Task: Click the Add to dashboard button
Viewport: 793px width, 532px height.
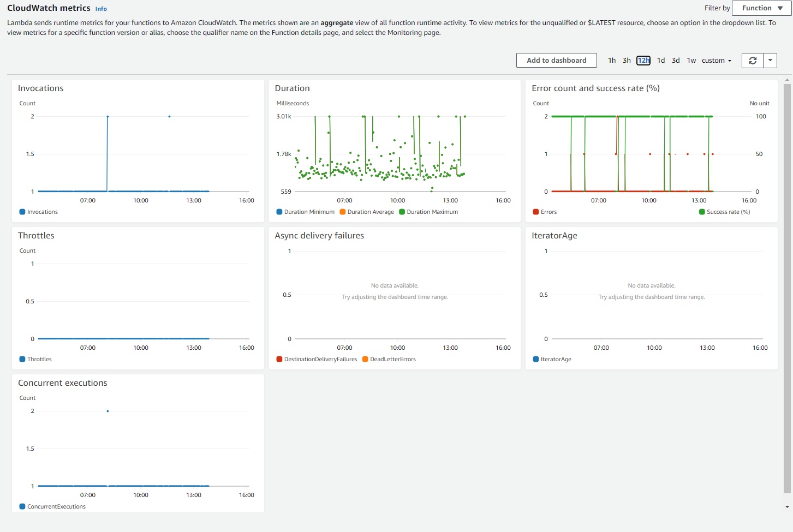Action: tap(557, 61)
